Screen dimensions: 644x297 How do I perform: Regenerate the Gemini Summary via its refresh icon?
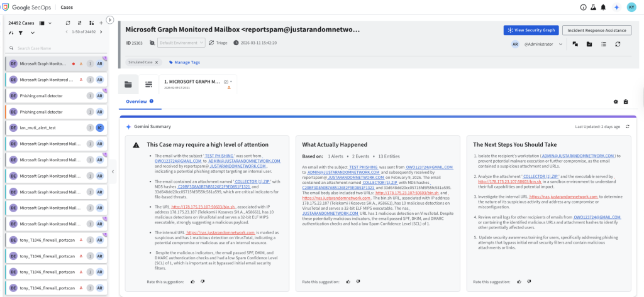point(627,127)
